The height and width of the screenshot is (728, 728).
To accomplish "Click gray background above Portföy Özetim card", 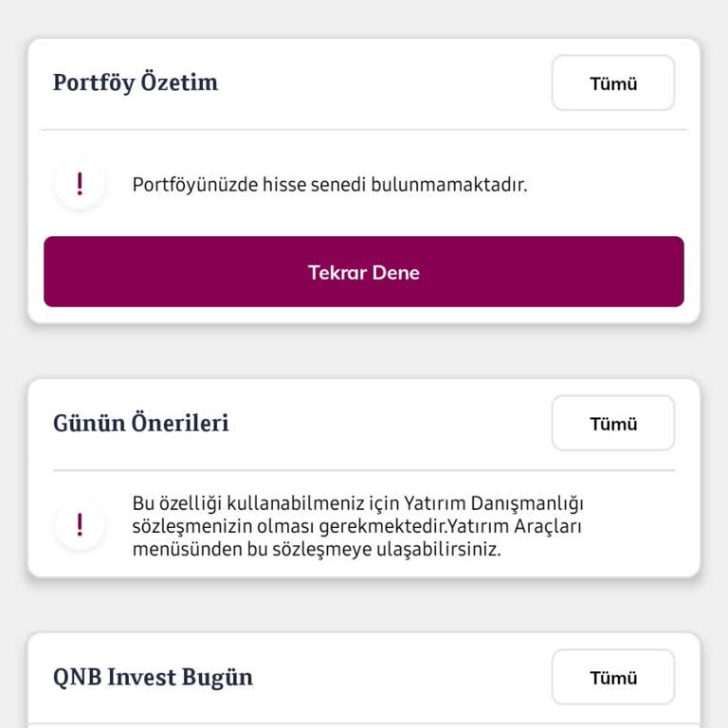I will (x=364, y=17).
